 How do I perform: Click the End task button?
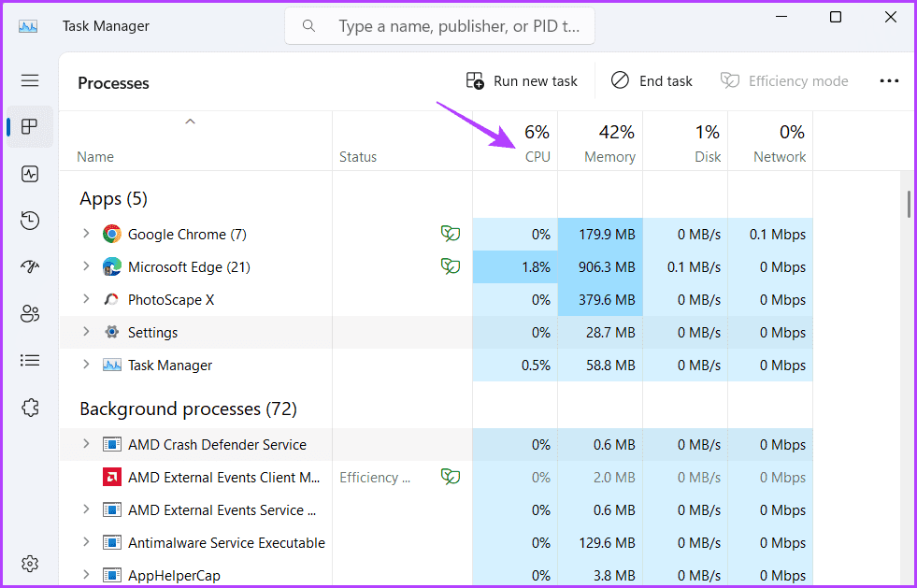[x=652, y=80]
